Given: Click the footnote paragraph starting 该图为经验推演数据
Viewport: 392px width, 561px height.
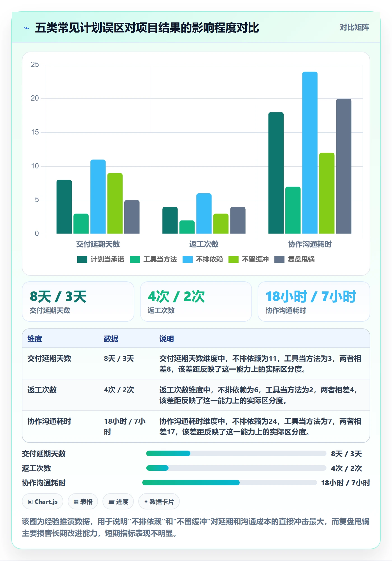Looking at the screenshot, I should [x=196, y=527].
